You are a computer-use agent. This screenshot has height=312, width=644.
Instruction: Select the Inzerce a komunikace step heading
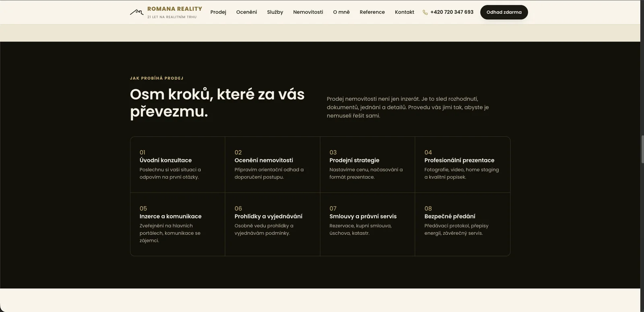170,216
